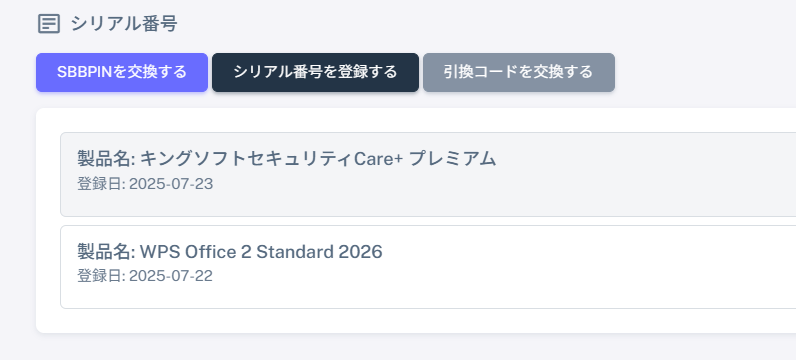Click the シリアル番号を登録する button
Viewport: 796px width, 360px height.
coord(315,73)
